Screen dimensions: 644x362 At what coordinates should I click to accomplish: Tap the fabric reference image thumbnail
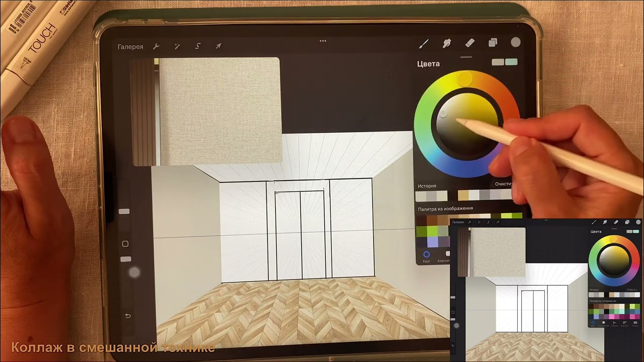206,112
